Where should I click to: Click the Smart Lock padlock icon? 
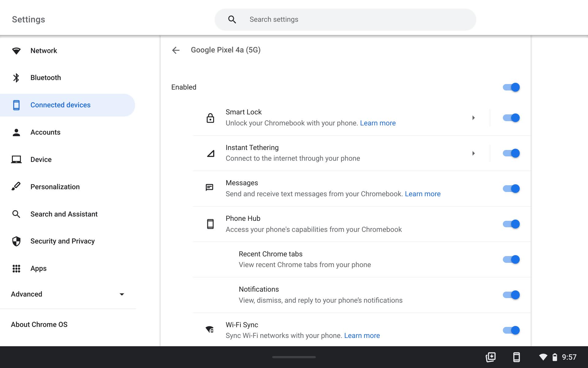[x=210, y=117]
